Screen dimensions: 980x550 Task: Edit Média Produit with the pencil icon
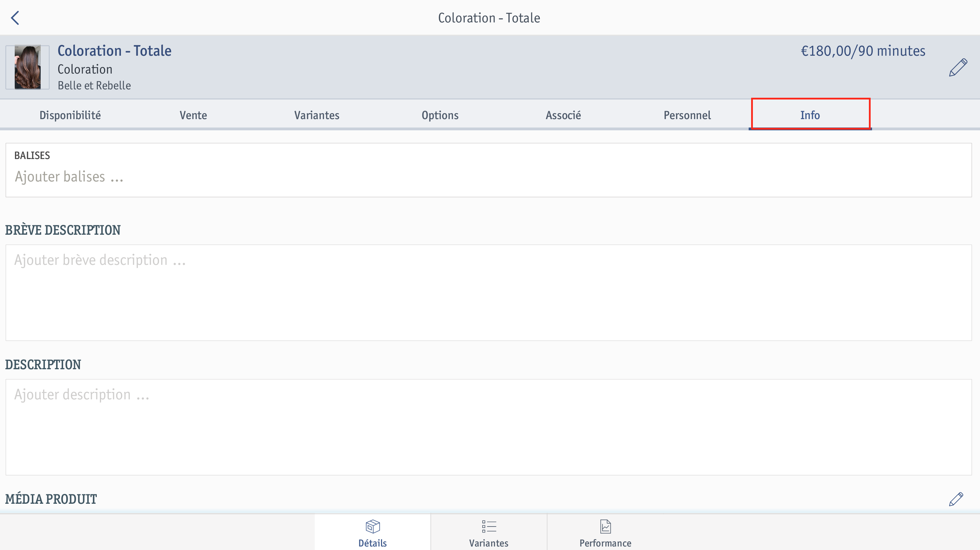tap(956, 499)
